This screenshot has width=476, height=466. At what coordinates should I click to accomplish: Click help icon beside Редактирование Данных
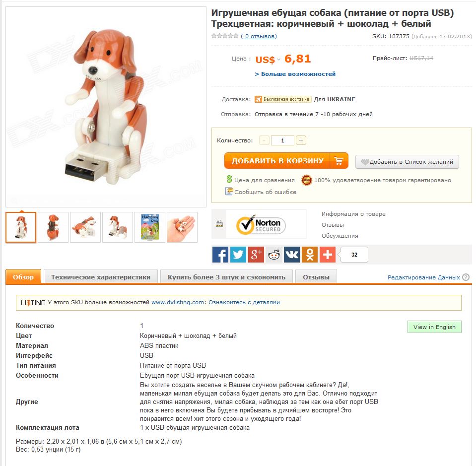[x=466, y=277]
